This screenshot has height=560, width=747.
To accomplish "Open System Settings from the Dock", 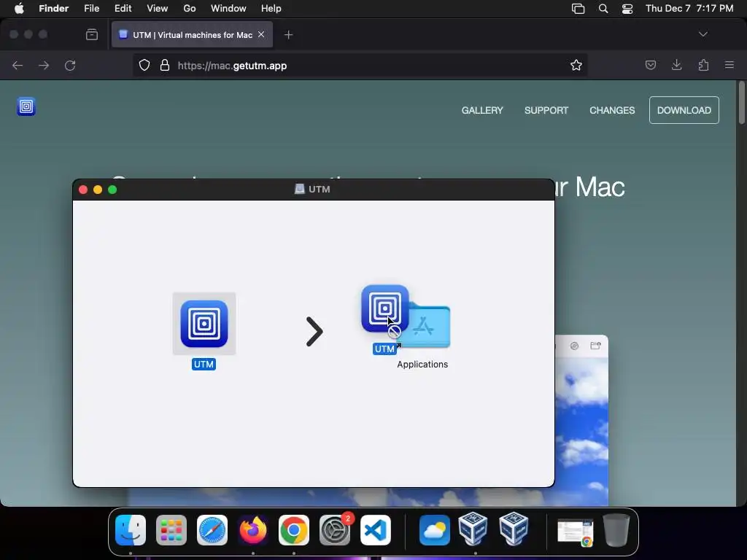I will [x=335, y=529].
